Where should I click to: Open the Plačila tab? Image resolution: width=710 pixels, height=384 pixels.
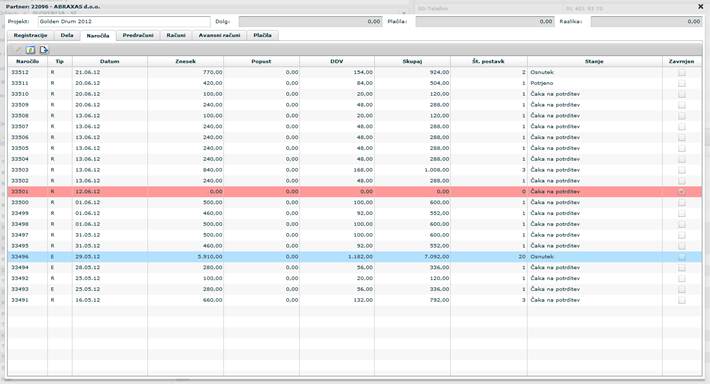[263, 35]
